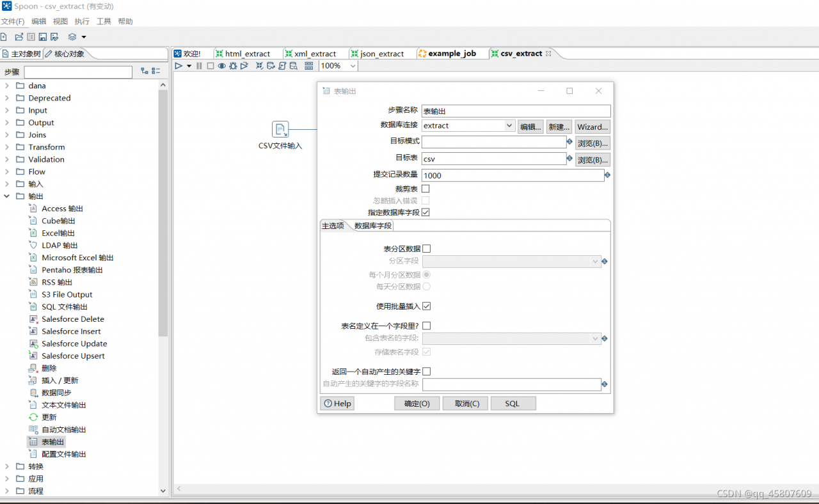Click the variable diamond beside 提交记录数量 field

(x=607, y=175)
